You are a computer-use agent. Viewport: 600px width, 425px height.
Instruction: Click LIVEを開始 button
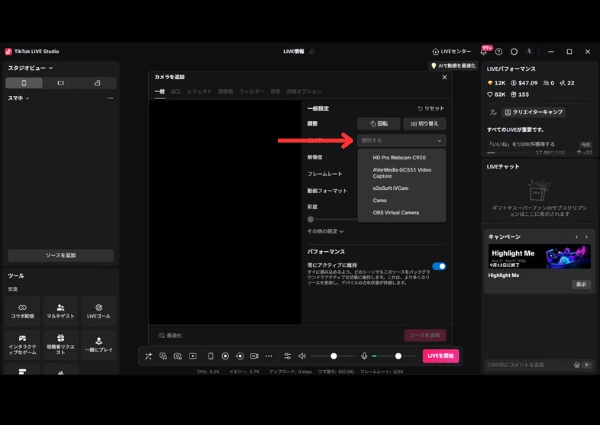[x=440, y=356]
